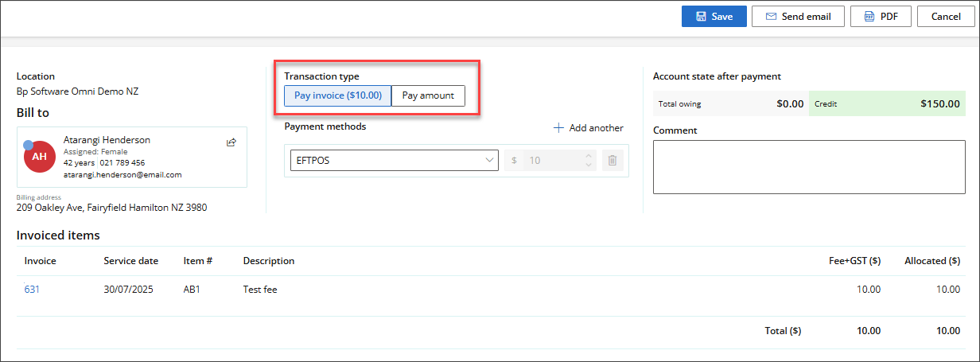Decrease amount with the down stepper arrow
Image resolution: width=980 pixels, height=362 pixels.
589,165
